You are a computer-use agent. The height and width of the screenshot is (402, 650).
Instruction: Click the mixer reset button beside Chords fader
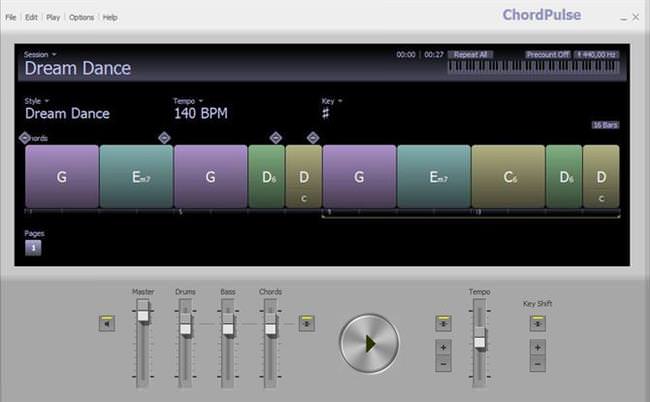click(x=307, y=323)
